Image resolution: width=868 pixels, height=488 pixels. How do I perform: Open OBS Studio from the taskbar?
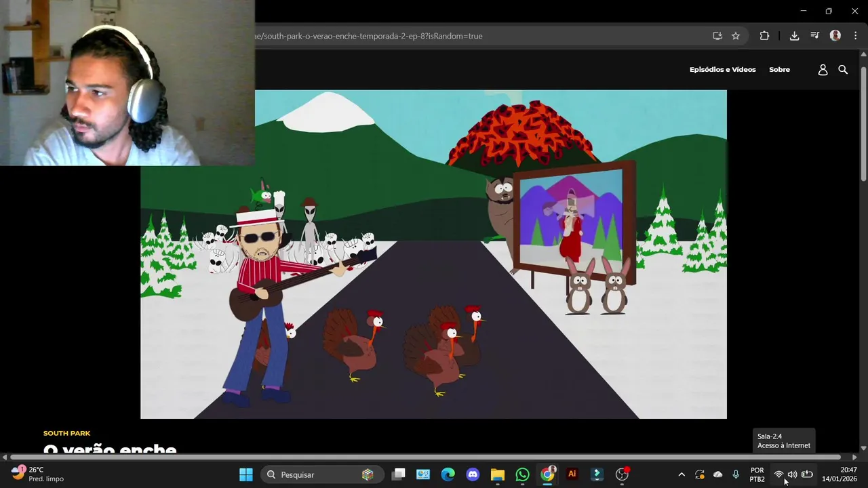point(622,474)
